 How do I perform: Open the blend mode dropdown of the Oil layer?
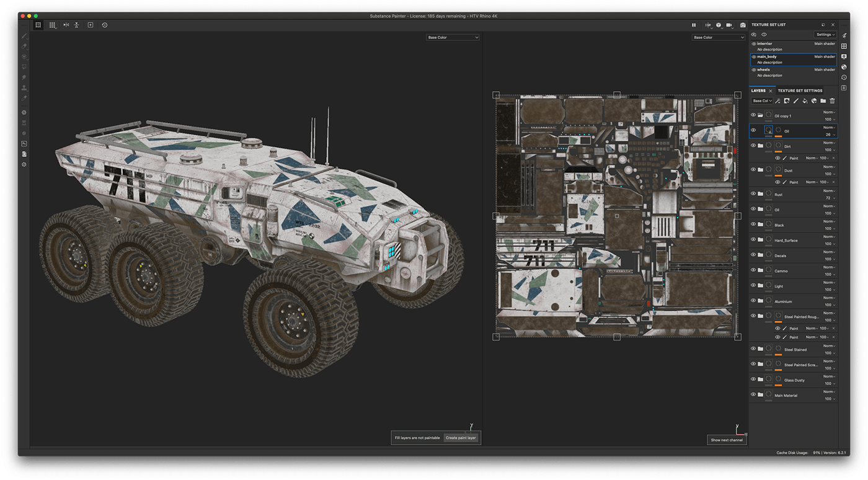829,126
